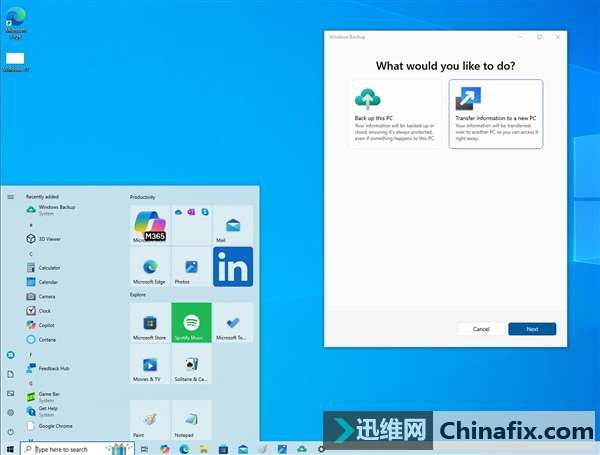
Task: Launch 3D Viewer from Start app list
Action: point(44,239)
